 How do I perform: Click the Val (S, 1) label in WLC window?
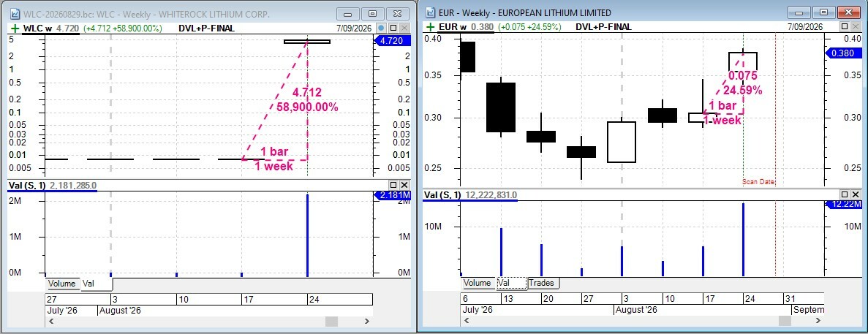click(x=28, y=185)
